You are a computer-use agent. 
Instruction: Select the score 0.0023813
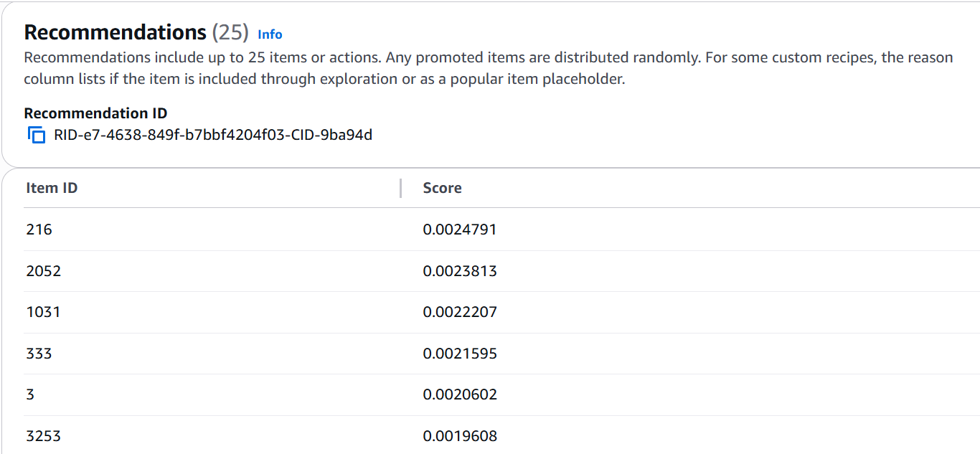[459, 271]
